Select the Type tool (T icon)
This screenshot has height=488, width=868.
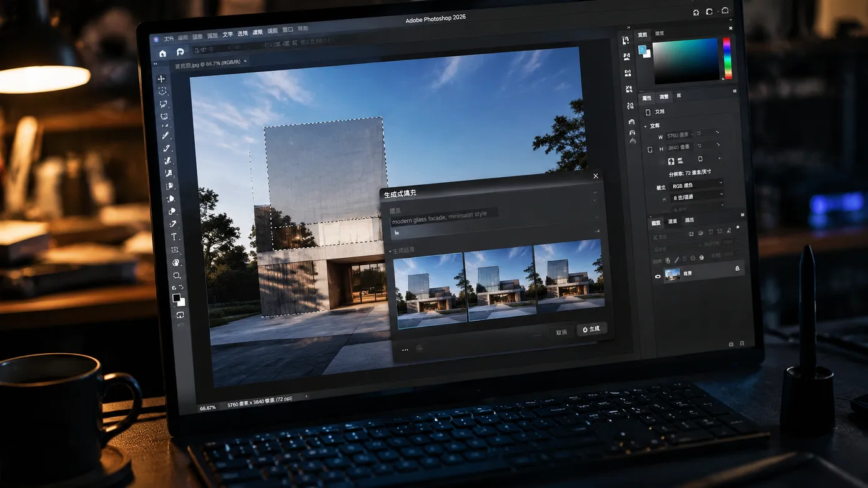point(174,237)
